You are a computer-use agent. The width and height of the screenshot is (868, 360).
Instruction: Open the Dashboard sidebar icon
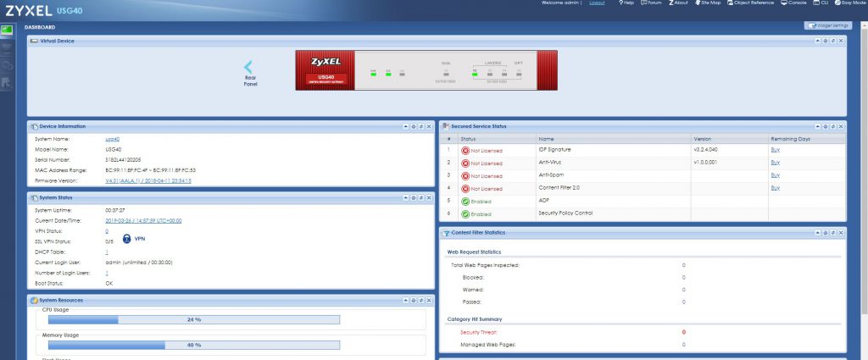tap(7, 30)
